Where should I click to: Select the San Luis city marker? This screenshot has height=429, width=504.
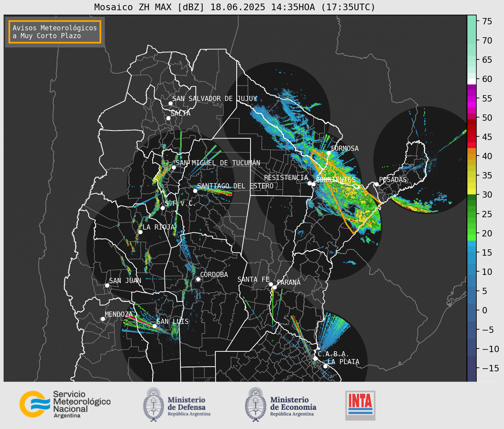coord(154,326)
